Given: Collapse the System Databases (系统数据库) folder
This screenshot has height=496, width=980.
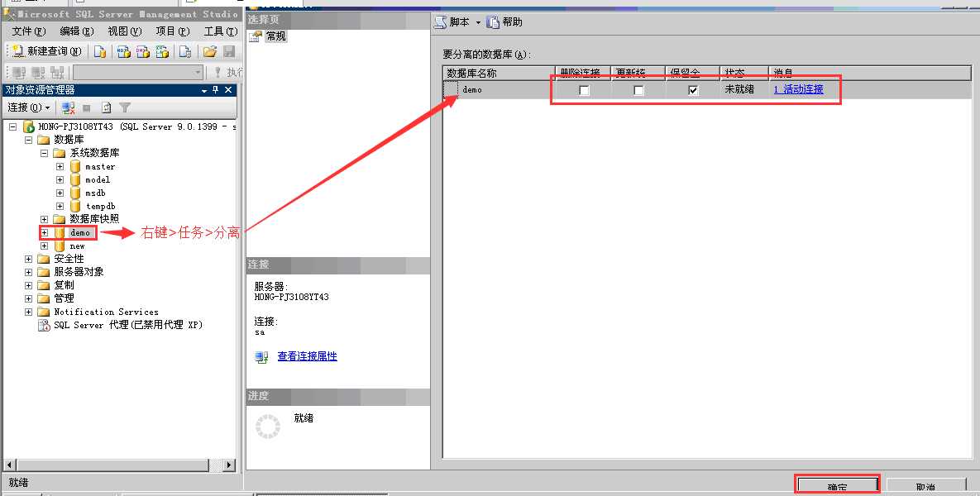Looking at the screenshot, I should (x=45, y=153).
